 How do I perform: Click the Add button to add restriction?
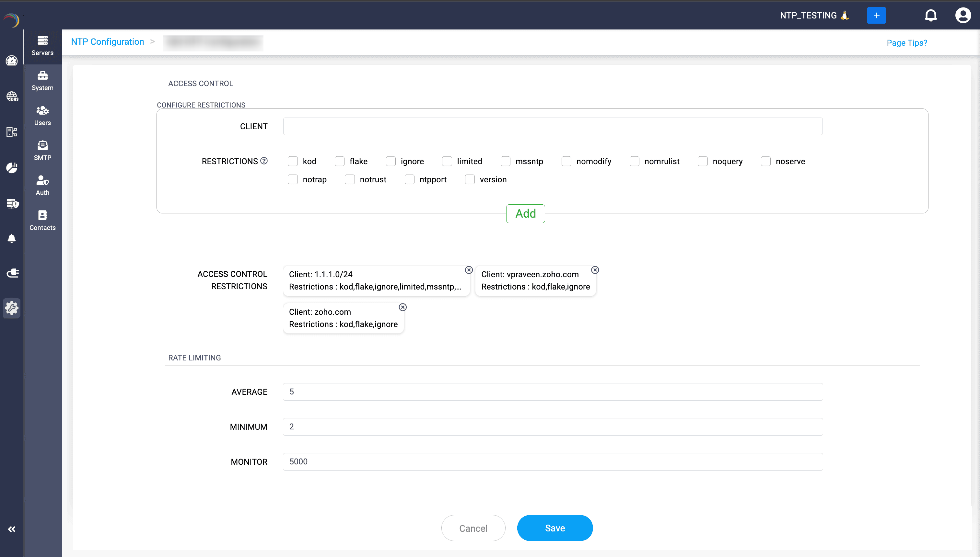(525, 213)
